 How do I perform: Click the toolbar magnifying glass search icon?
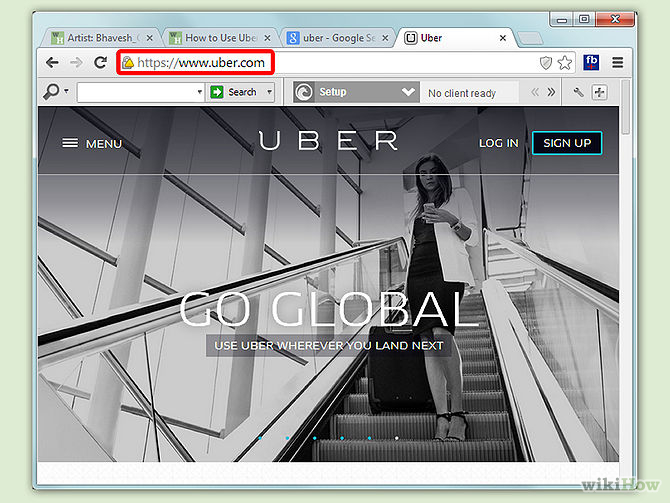51,91
